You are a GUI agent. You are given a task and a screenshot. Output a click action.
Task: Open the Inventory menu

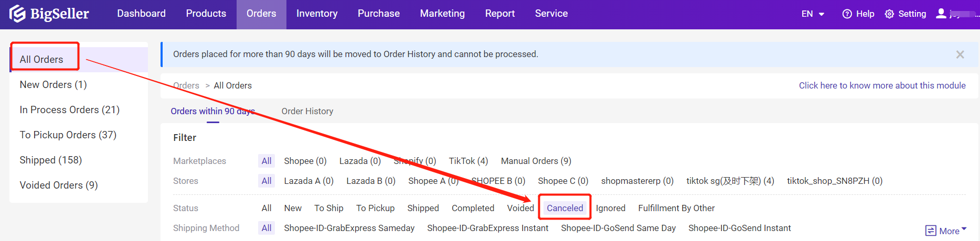point(317,14)
